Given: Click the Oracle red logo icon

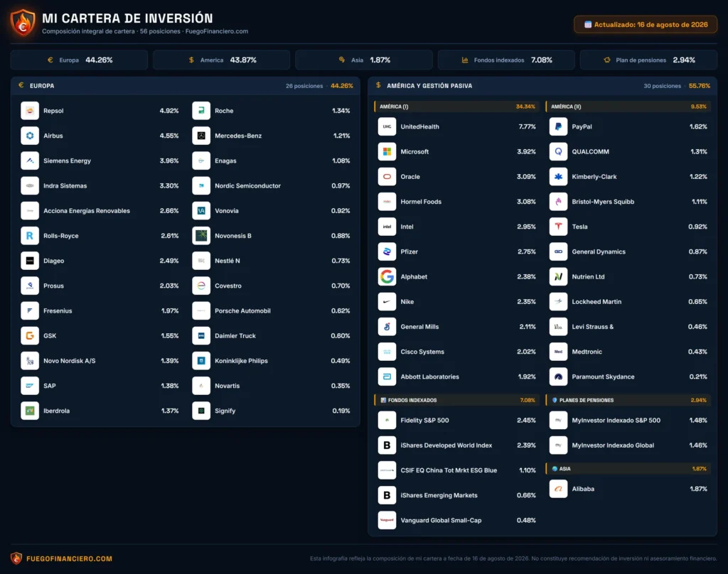Looking at the screenshot, I should click(387, 177).
